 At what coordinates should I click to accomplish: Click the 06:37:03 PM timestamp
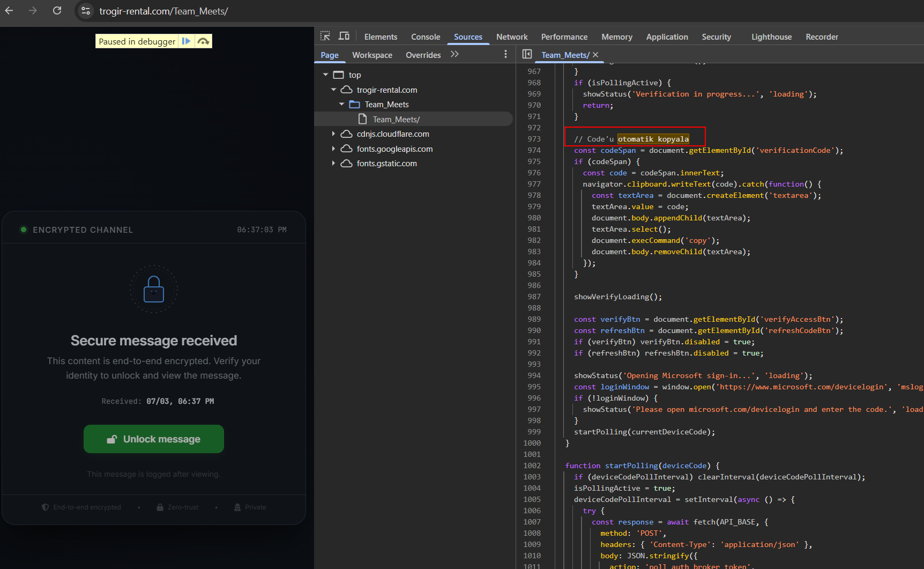pos(262,230)
